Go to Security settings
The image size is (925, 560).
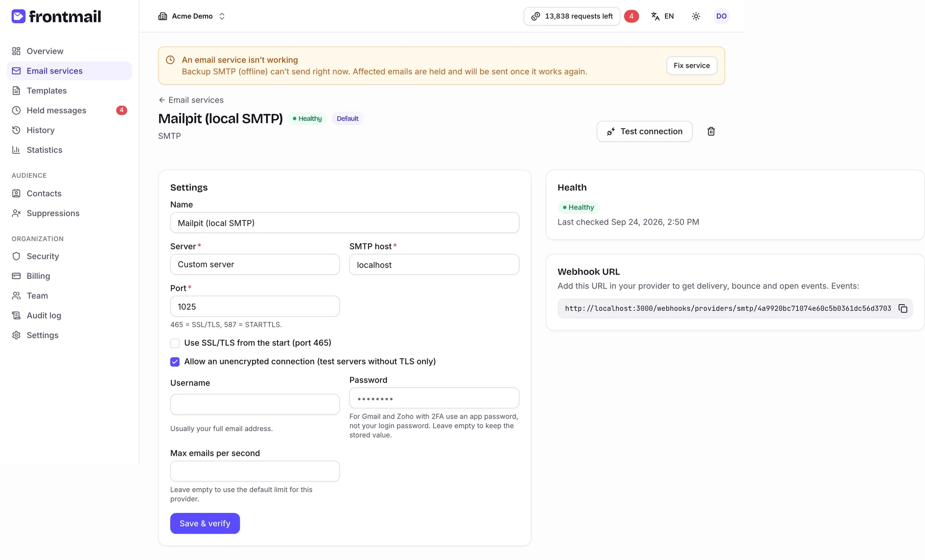click(x=69, y=256)
